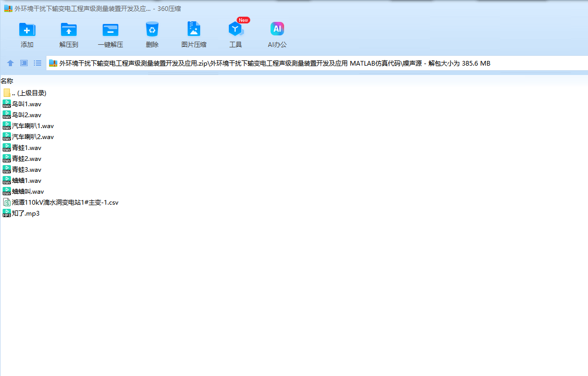Click the WAV icon of 青蛙3.wav
The image size is (588, 376).
point(7,170)
